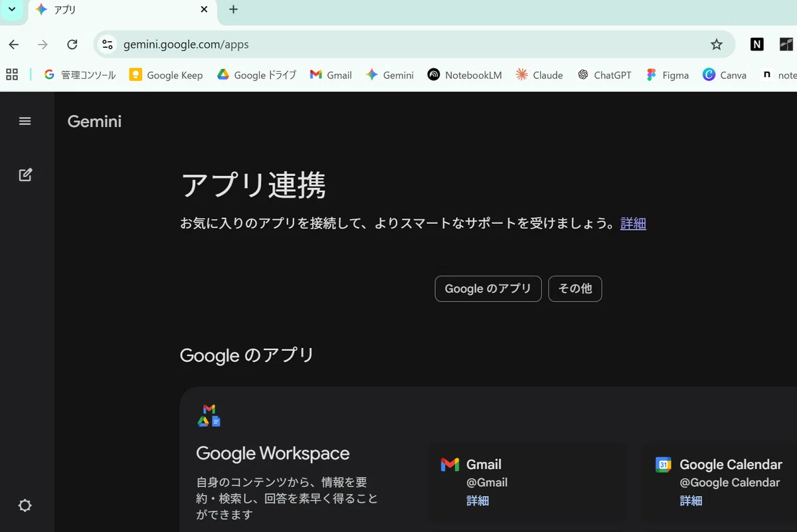Open the Canva bookmark
This screenshot has height=532, width=797.
pos(725,75)
